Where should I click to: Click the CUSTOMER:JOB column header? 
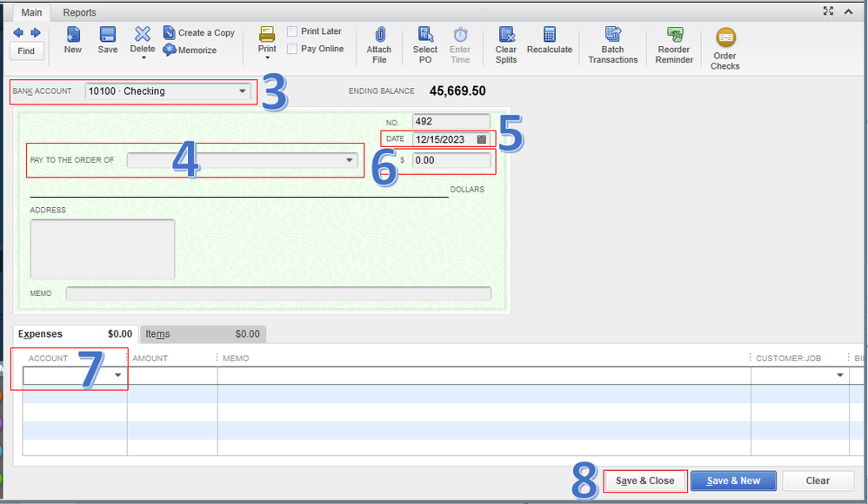(x=788, y=359)
